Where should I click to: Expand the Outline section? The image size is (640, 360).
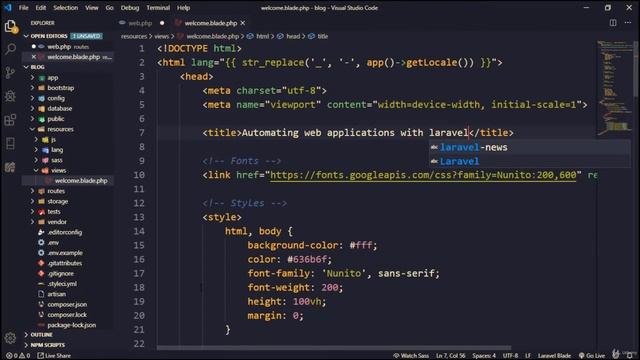click(x=41, y=335)
